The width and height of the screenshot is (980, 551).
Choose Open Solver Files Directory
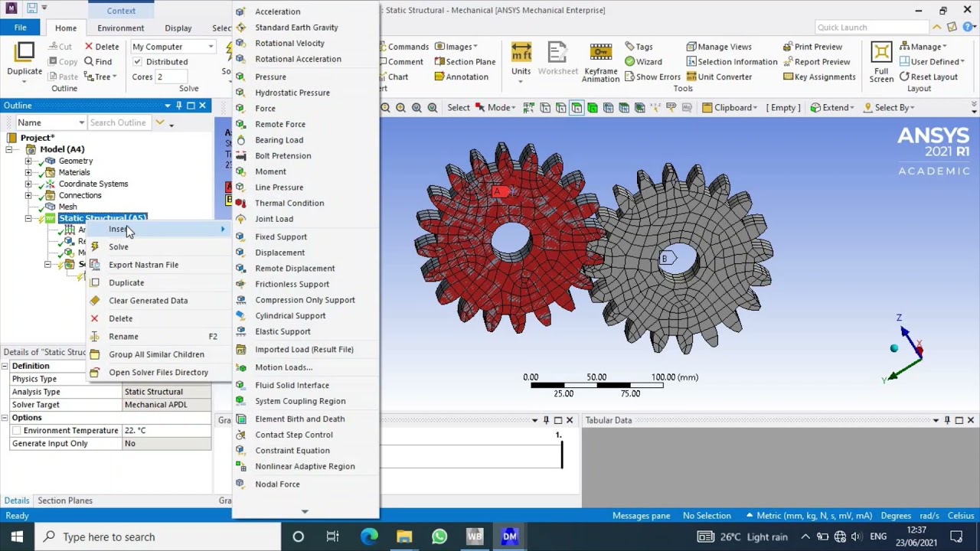(158, 372)
